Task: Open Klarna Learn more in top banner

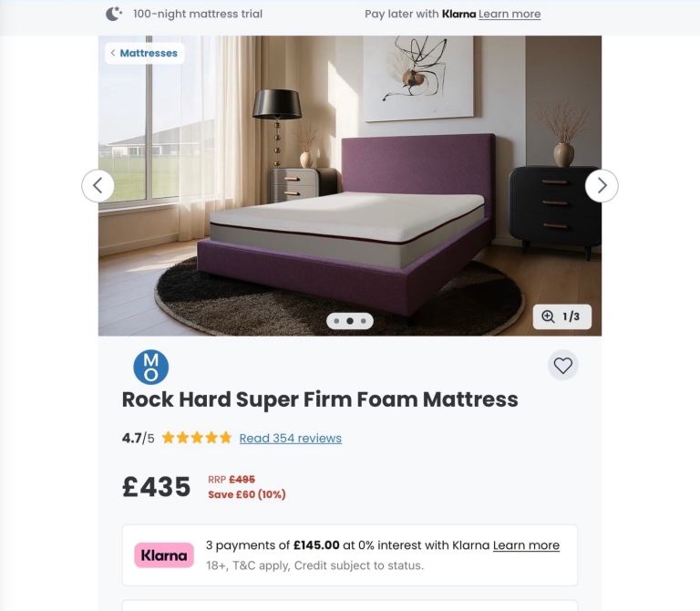Action: pyautogui.click(x=510, y=15)
